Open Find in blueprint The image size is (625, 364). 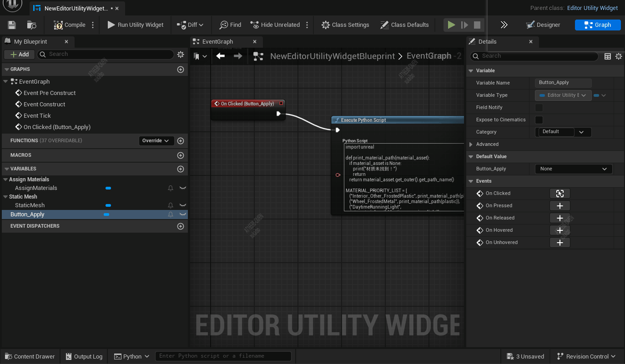[x=230, y=25]
